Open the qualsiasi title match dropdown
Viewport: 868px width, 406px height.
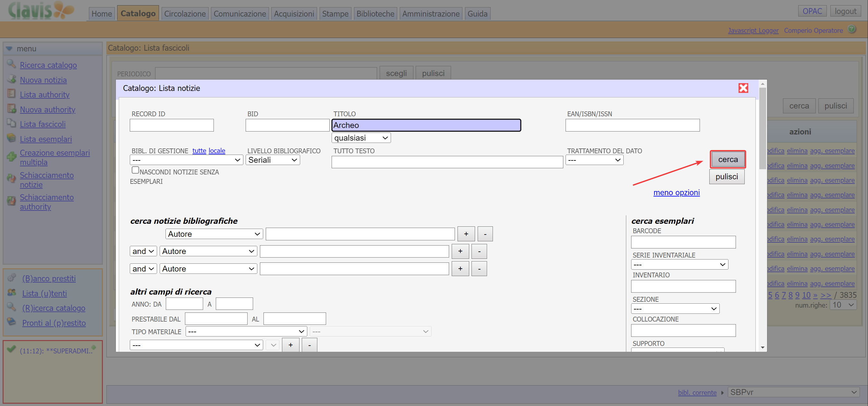(361, 138)
